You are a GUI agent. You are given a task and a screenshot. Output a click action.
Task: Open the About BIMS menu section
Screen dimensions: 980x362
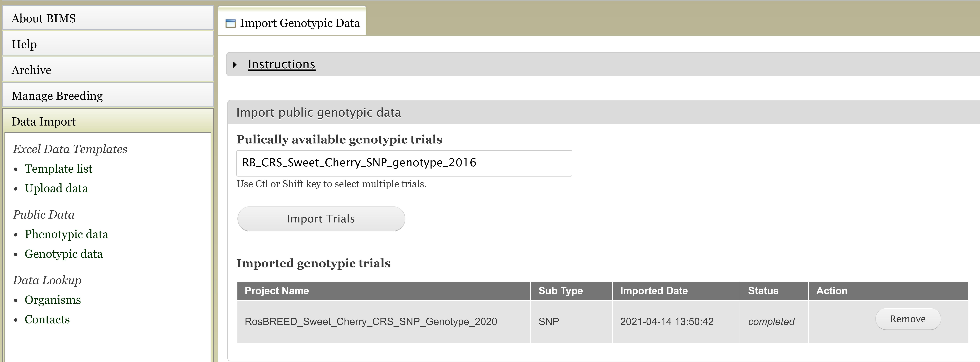[x=108, y=18]
